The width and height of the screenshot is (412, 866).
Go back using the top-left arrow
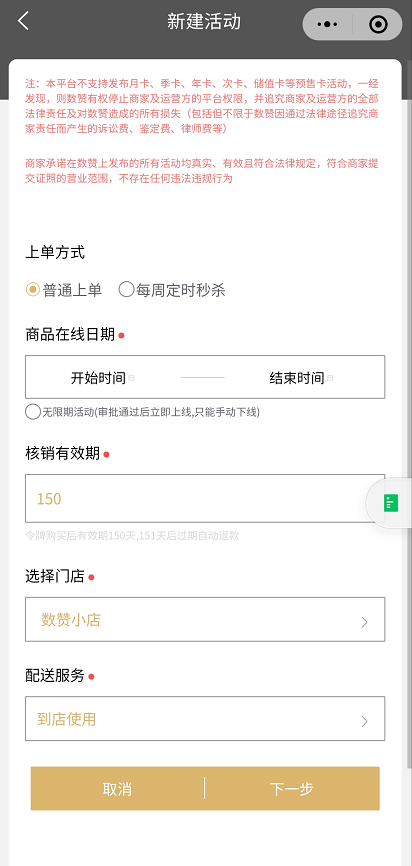pos(23,22)
